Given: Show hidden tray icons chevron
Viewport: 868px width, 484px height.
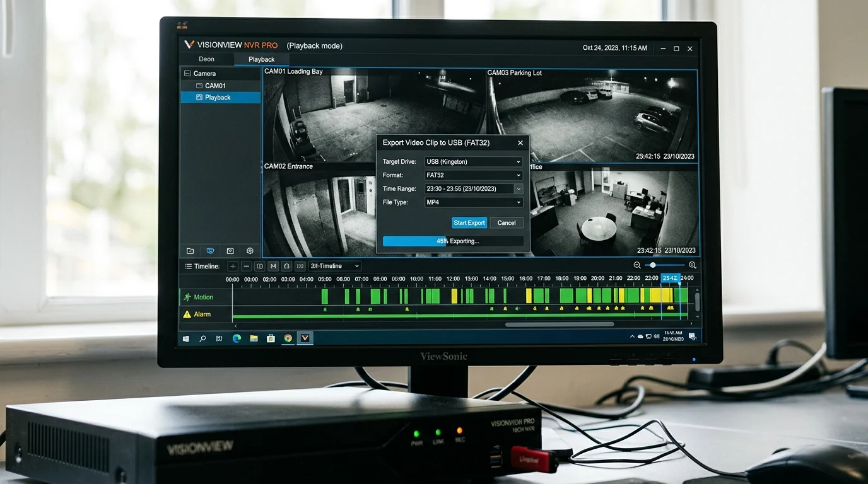Looking at the screenshot, I should (x=632, y=337).
